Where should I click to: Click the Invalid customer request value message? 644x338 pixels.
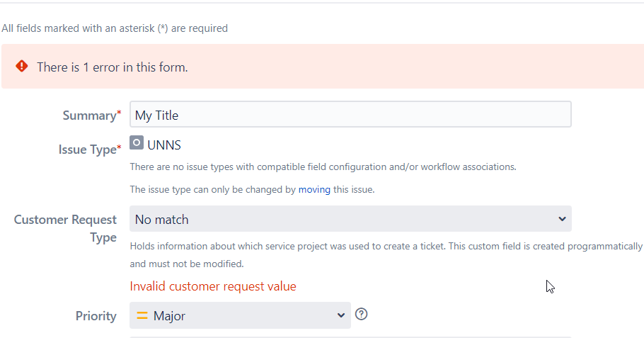213,286
